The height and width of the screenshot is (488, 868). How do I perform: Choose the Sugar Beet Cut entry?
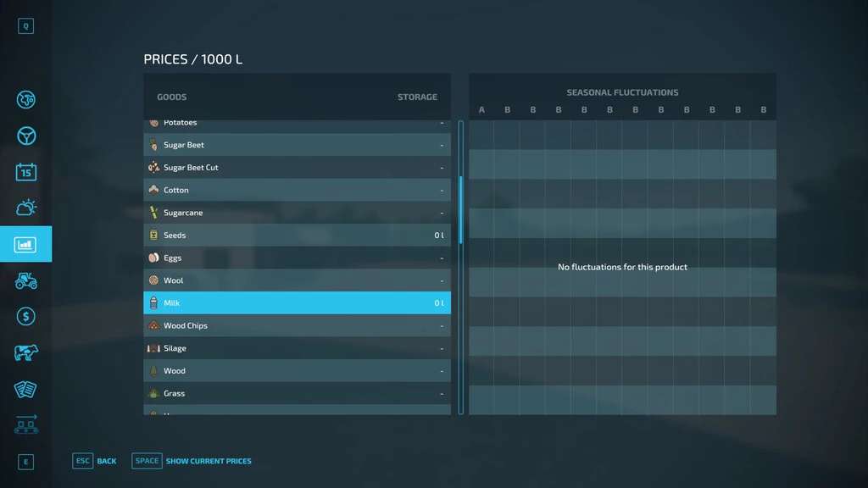(x=297, y=168)
